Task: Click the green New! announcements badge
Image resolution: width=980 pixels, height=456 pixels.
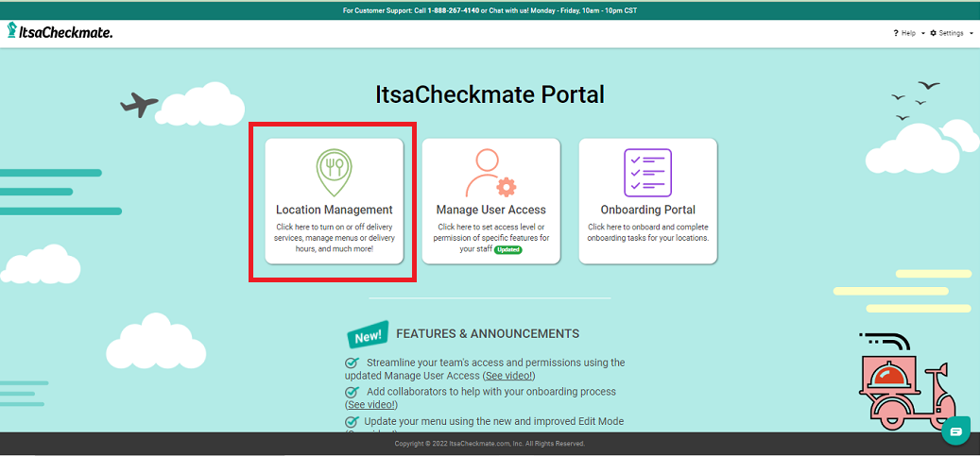Action: coord(367,335)
